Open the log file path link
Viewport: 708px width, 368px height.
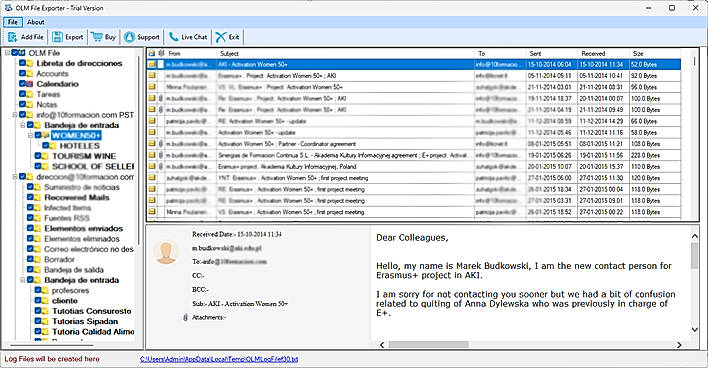tap(219, 359)
